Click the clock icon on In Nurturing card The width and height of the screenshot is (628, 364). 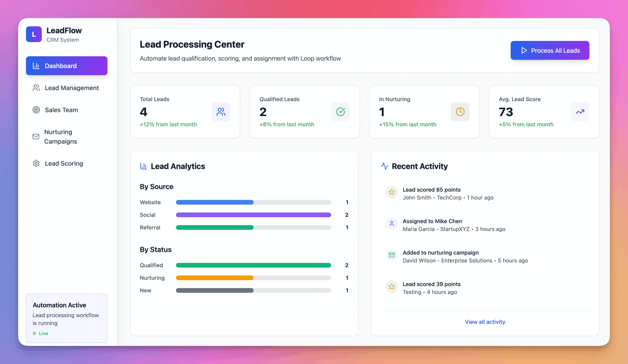pyautogui.click(x=460, y=112)
